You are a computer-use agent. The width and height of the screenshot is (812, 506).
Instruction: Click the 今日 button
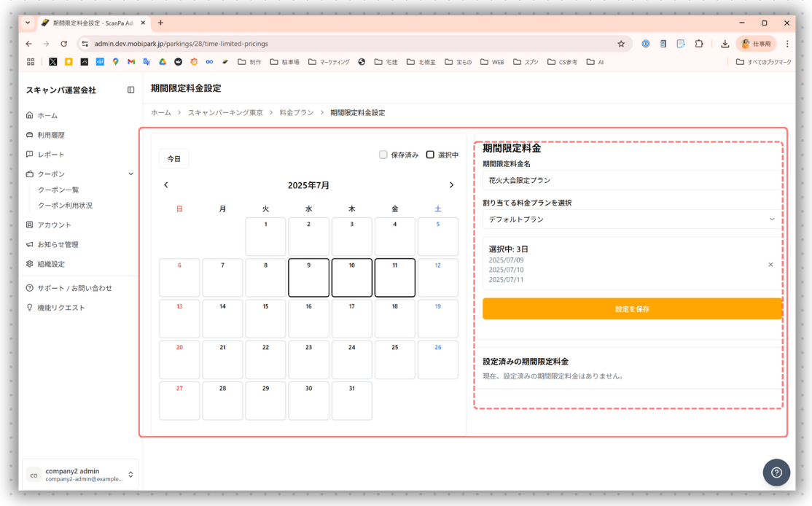(174, 159)
